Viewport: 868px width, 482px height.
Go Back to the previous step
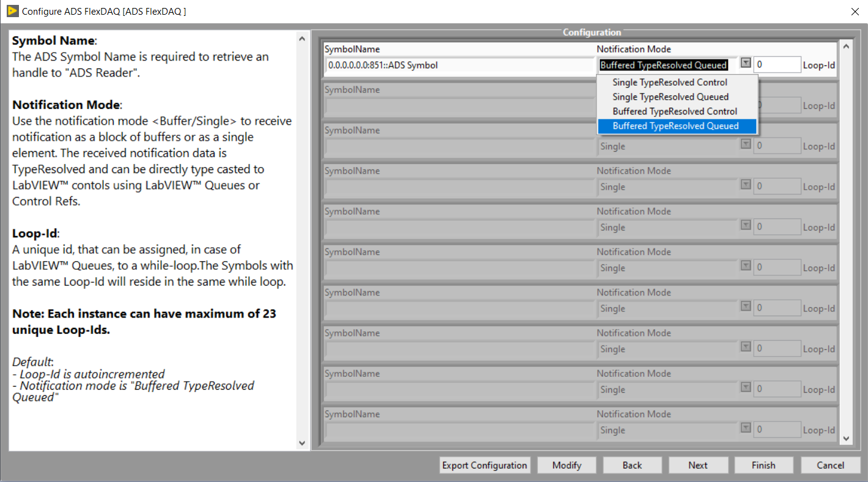632,465
